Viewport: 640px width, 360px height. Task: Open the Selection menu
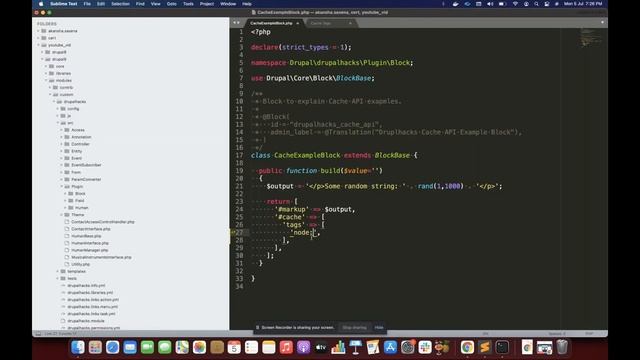(x=120, y=4)
